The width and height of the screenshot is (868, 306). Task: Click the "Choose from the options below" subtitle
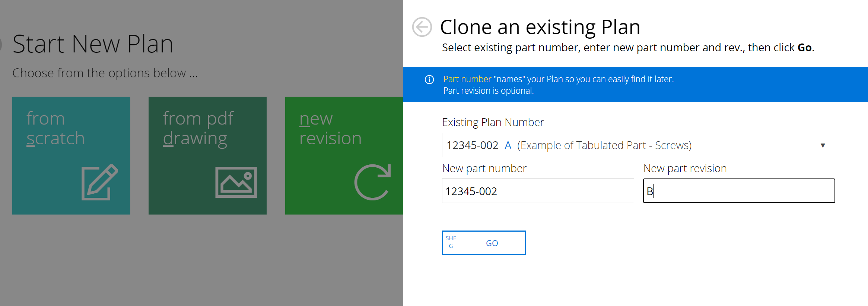(x=105, y=73)
